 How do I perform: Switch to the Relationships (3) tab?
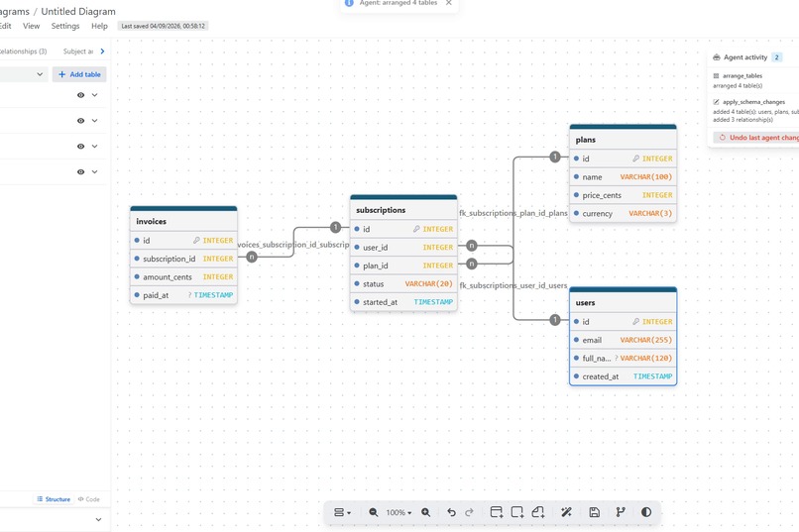(x=23, y=52)
